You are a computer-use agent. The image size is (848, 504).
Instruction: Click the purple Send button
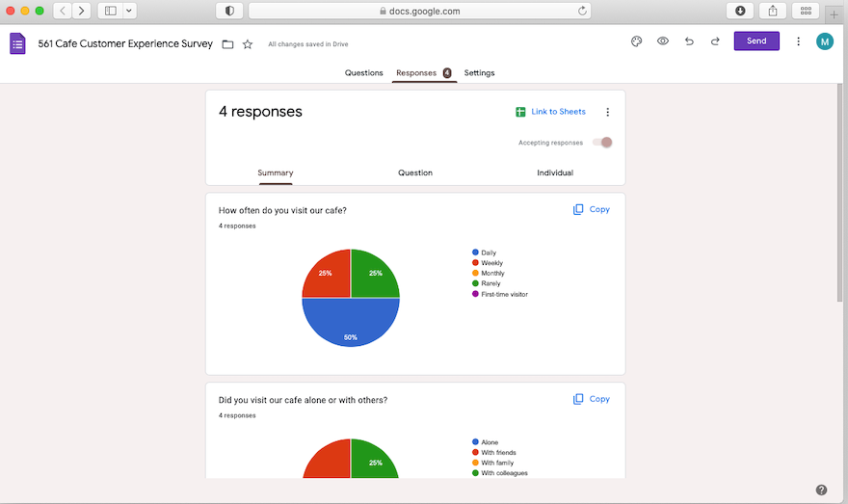tap(756, 41)
